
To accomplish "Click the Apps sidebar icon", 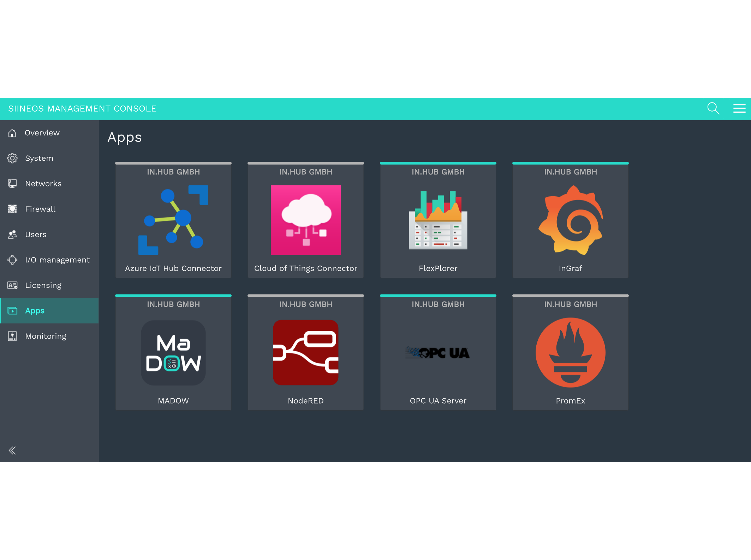I will coord(12,311).
